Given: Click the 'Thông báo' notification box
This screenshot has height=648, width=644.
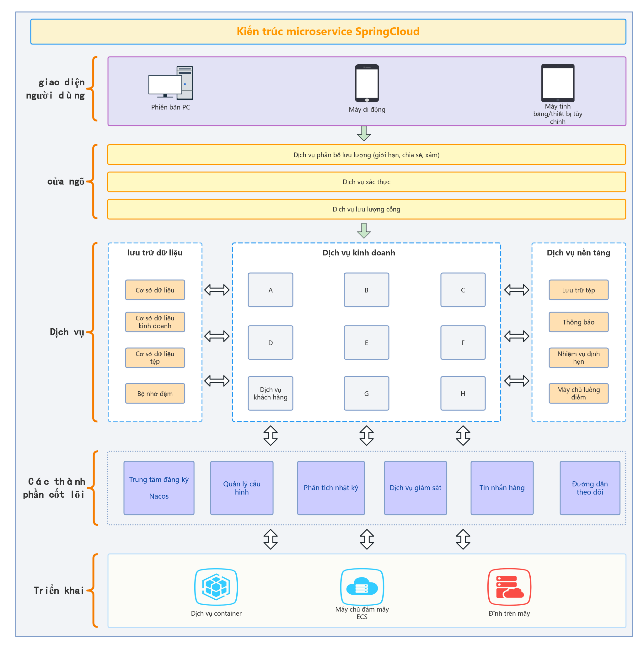Looking at the screenshot, I should click(579, 322).
